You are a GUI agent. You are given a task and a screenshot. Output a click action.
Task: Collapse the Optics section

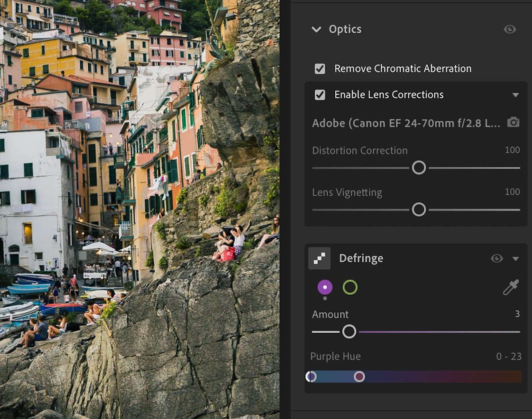(316, 29)
